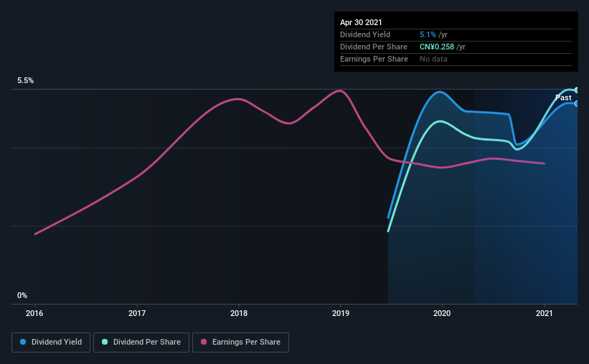589x364 pixels.
Task: Click the teal endpoint marker on Dividend Per Share line
Action: [576, 90]
